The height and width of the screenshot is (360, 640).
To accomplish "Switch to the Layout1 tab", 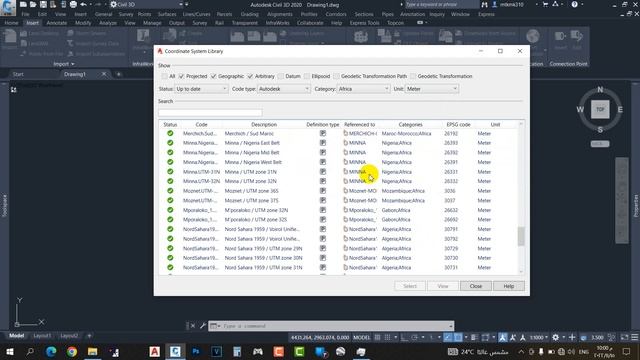I will tap(42, 336).
